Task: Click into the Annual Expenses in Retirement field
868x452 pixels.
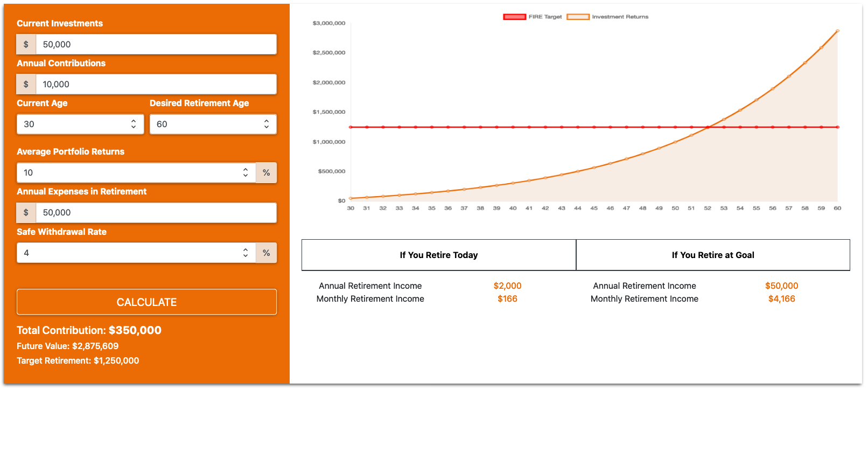Action: pyautogui.click(x=156, y=212)
